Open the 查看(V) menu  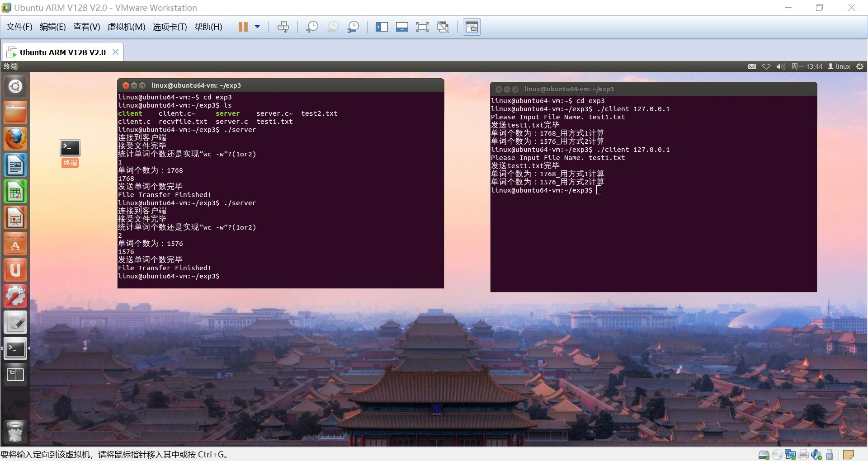pos(87,27)
